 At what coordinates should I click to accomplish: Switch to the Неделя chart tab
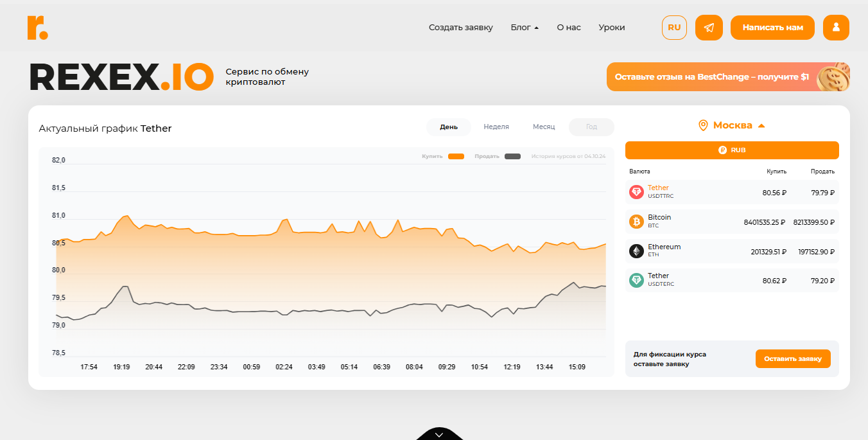[x=496, y=127]
